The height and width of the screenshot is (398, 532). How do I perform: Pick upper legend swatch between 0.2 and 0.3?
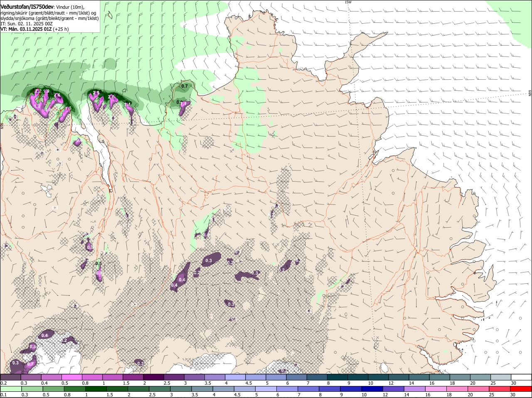pos(11,377)
